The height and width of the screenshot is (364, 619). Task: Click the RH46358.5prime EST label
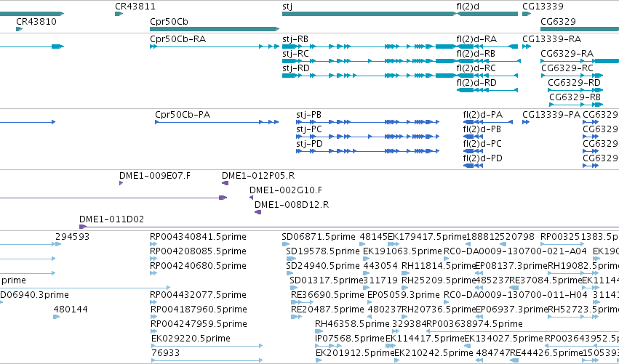pyautogui.click(x=352, y=324)
